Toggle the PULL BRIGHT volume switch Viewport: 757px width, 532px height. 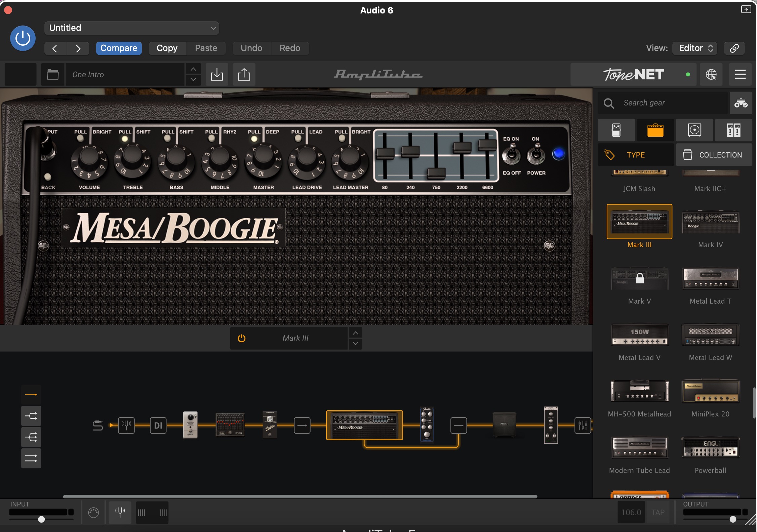(80, 138)
